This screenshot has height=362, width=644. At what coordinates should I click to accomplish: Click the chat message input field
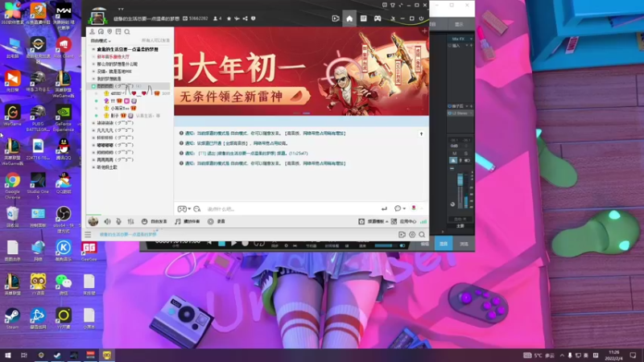pyautogui.click(x=291, y=209)
